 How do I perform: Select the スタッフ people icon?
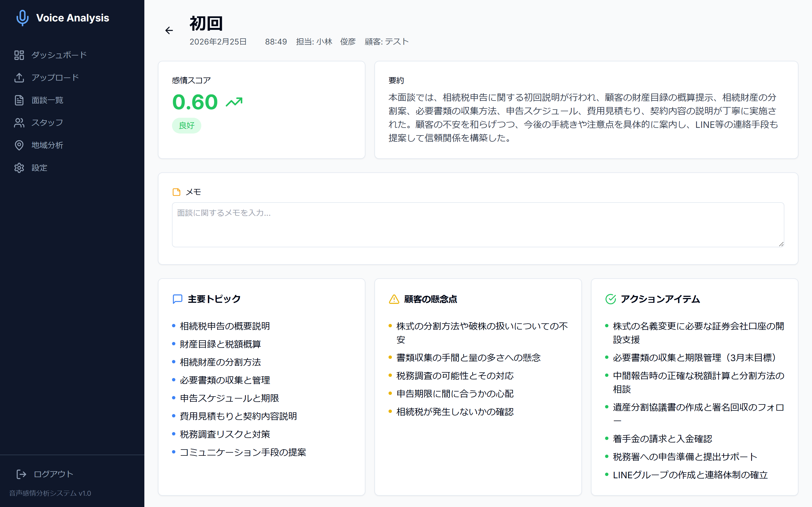point(19,123)
